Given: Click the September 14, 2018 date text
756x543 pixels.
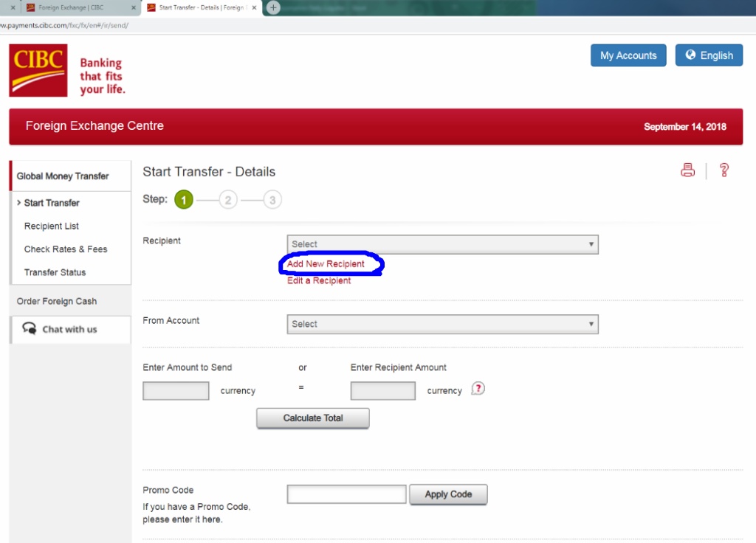Looking at the screenshot, I should (x=684, y=127).
